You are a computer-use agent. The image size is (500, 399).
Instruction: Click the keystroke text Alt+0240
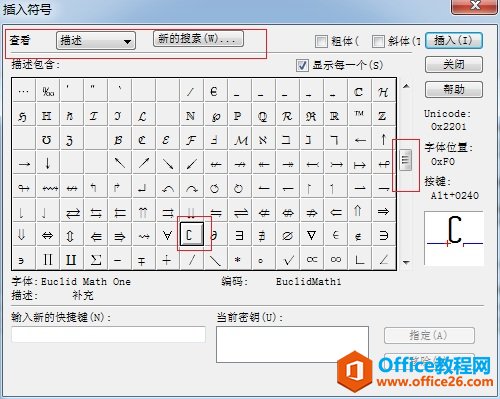pos(454,195)
